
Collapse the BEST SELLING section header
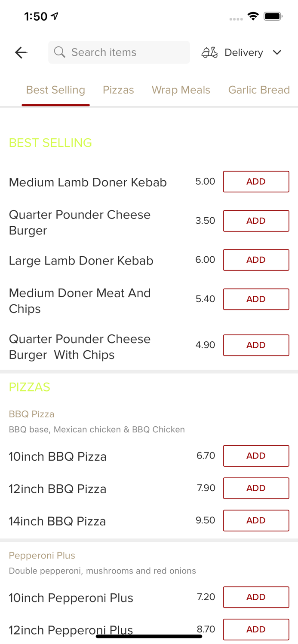[x=50, y=142]
